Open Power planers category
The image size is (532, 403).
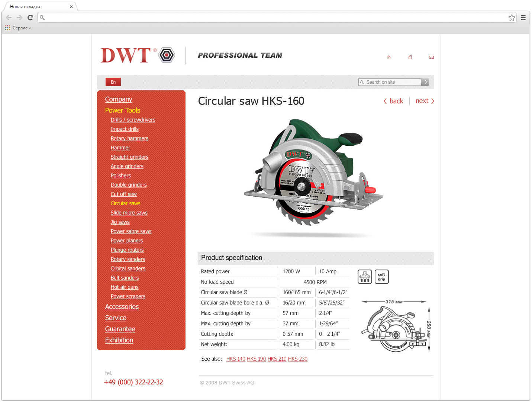pyautogui.click(x=127, y=241)
